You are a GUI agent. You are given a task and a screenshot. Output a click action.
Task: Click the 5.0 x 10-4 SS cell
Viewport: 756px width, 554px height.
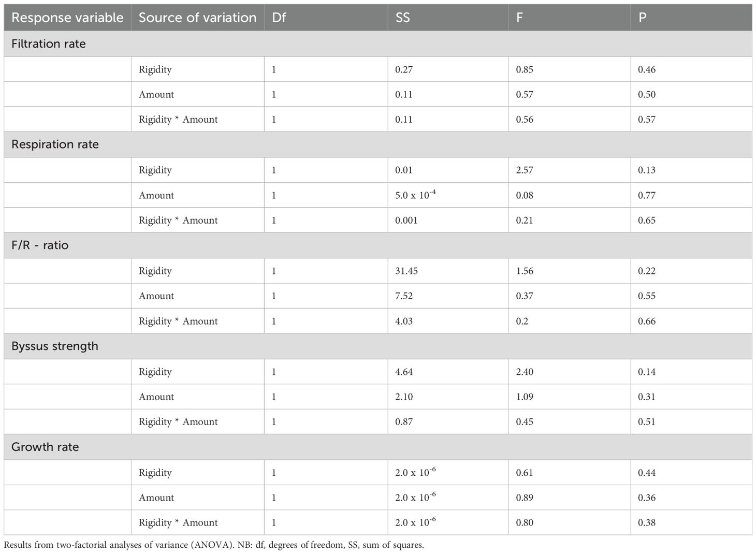415,195
